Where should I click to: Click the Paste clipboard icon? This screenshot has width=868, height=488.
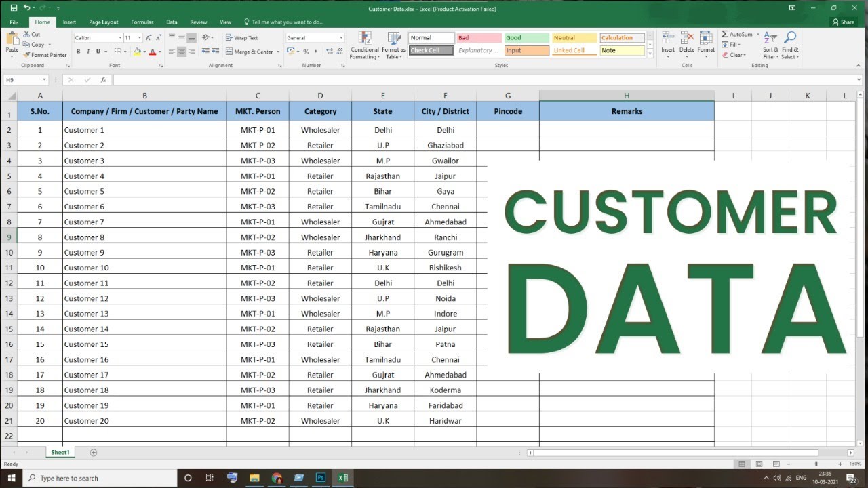click(12, 39)
